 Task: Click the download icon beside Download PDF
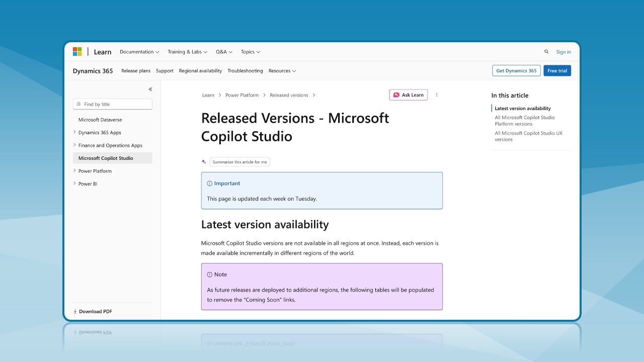(75, 311)
